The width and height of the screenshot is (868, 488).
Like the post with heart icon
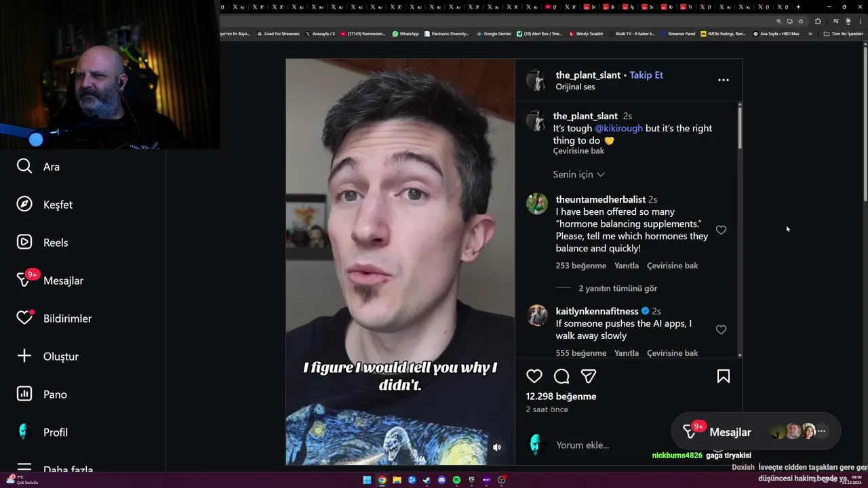[534, 376]
